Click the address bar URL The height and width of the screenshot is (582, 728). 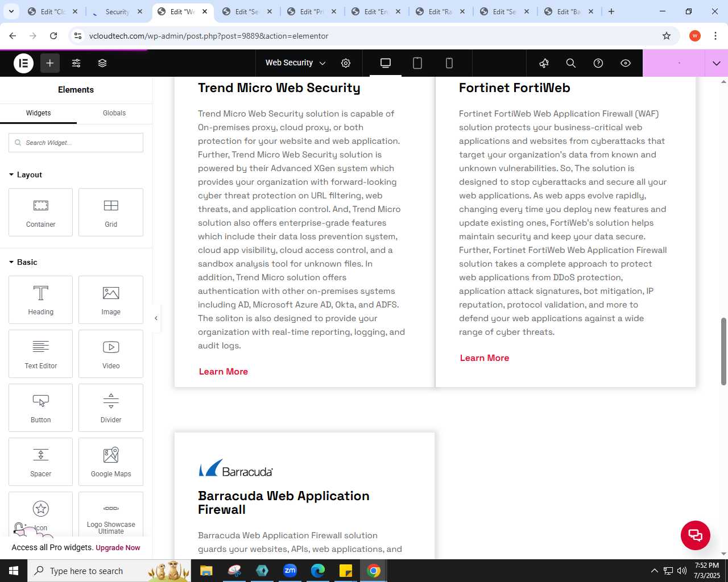coord(209,36)
